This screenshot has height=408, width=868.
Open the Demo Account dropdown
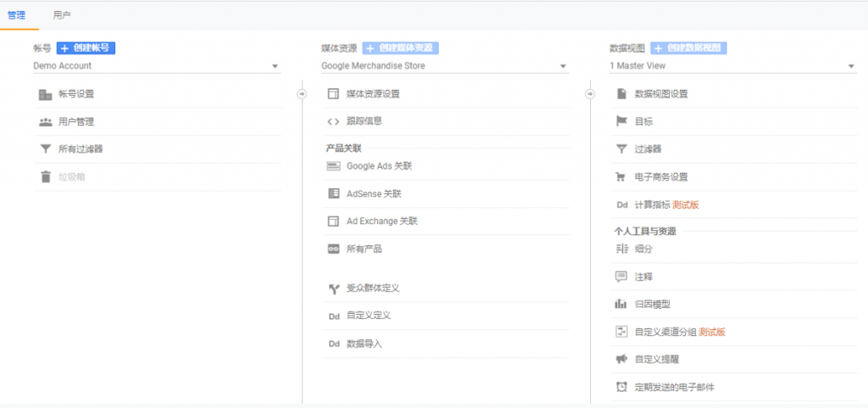point(157,66)
